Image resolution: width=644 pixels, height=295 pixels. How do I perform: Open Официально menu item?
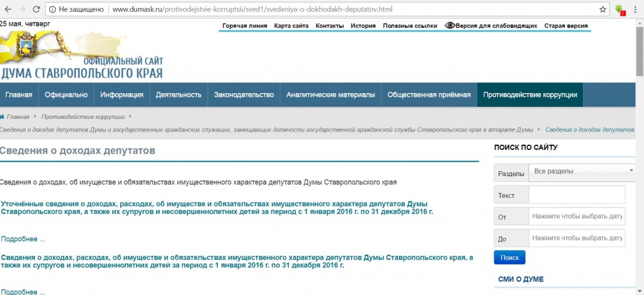pyautogui.click(x=66, y=94)
